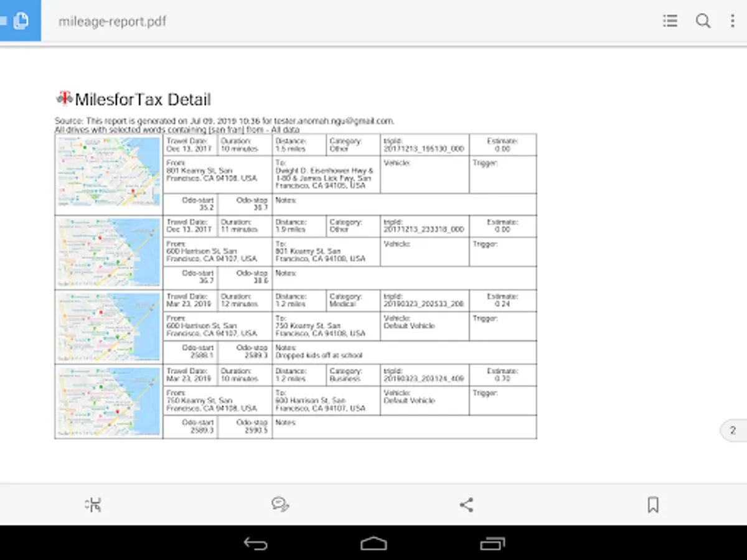
Task: Tap the MilesforTax logo icon beside heading
Action: 65,98
